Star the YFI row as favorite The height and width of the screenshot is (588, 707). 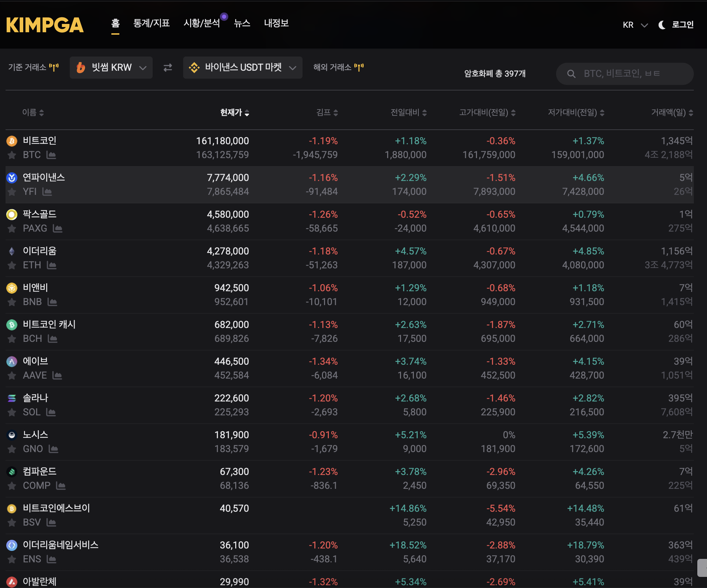point(12,192)
